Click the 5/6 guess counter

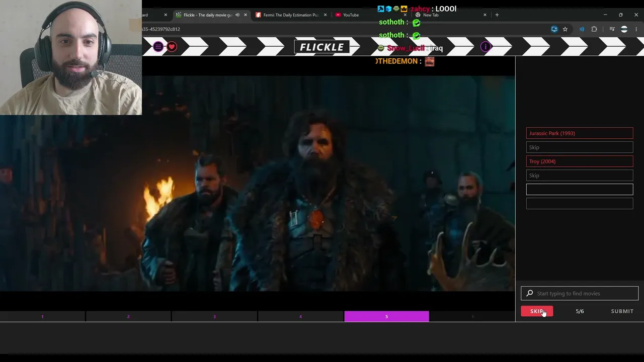[x=580, y=311]
